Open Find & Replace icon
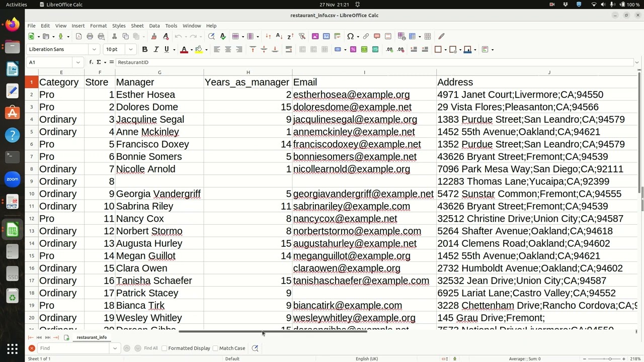Image resolution: width=644 pixels, height=362 pixels. tap(211, 36)
